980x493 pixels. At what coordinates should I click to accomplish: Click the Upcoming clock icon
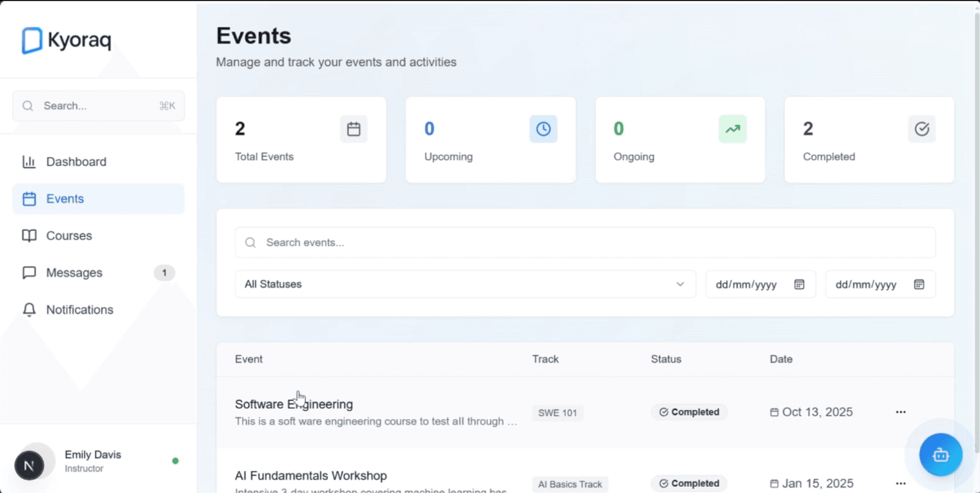543,129
